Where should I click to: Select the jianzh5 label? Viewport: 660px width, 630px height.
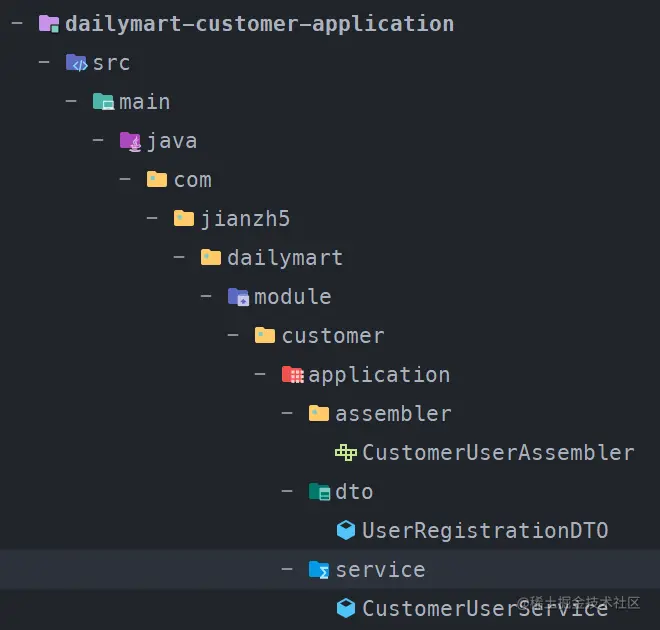[245, 219]
